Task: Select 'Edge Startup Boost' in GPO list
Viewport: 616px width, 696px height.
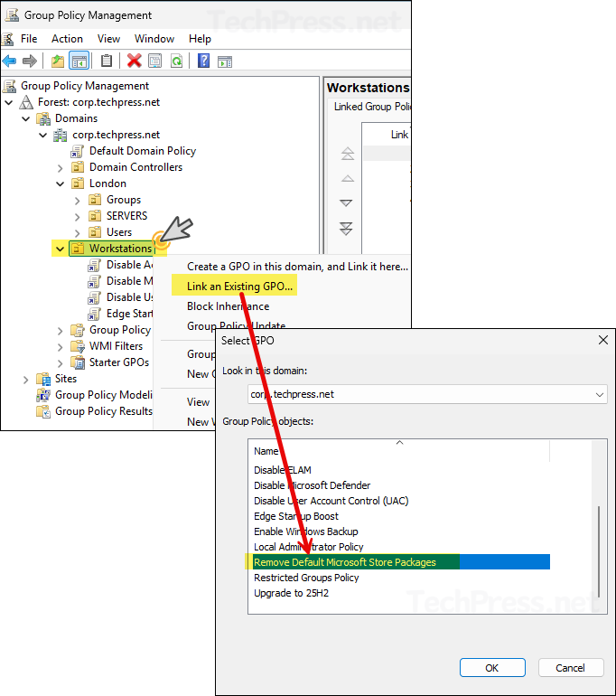Action: point(295,516)
